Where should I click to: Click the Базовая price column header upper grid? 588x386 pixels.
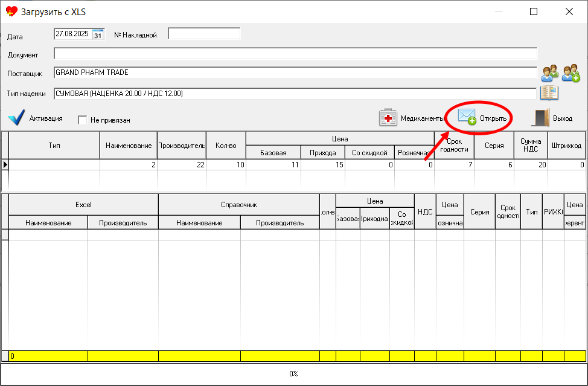[x=273, y=152]
